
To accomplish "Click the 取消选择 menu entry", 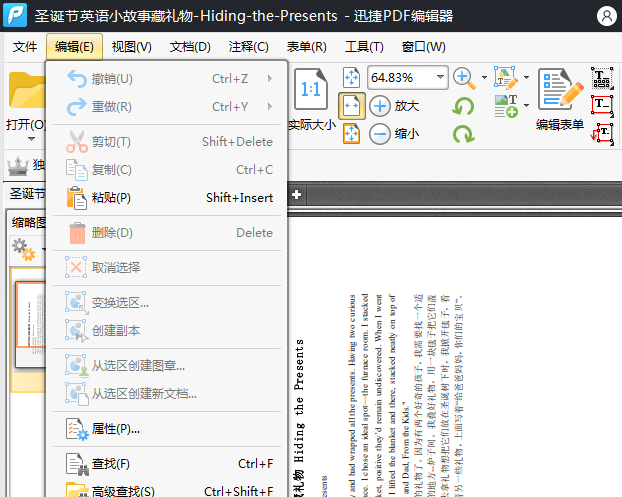I will tap(167, 267).
